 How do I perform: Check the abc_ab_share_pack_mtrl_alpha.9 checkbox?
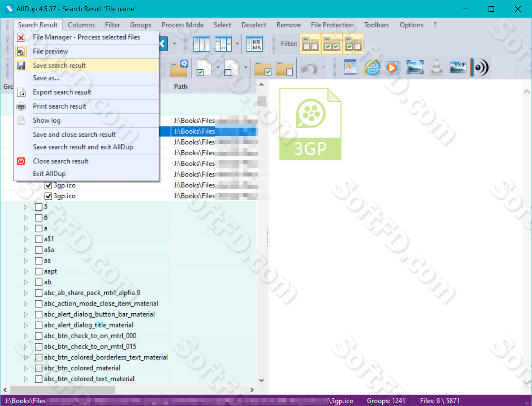pos(39,293)
